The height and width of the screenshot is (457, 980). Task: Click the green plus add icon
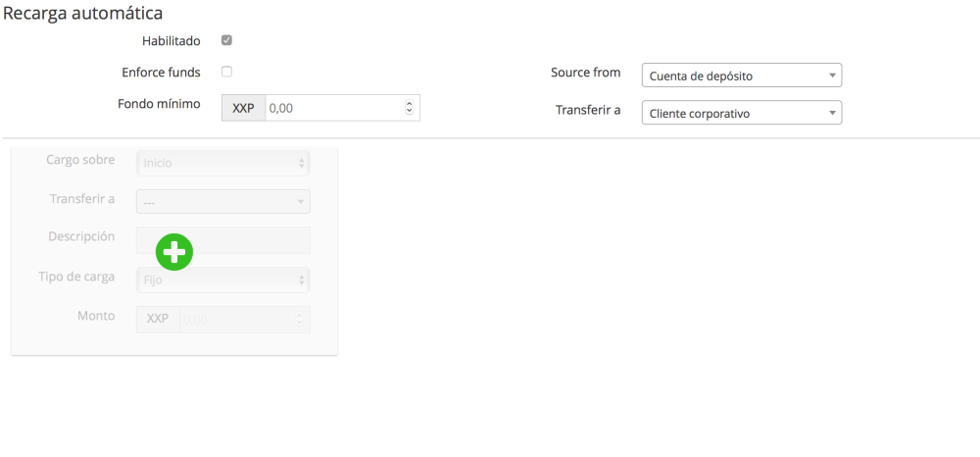click(174, 252)
